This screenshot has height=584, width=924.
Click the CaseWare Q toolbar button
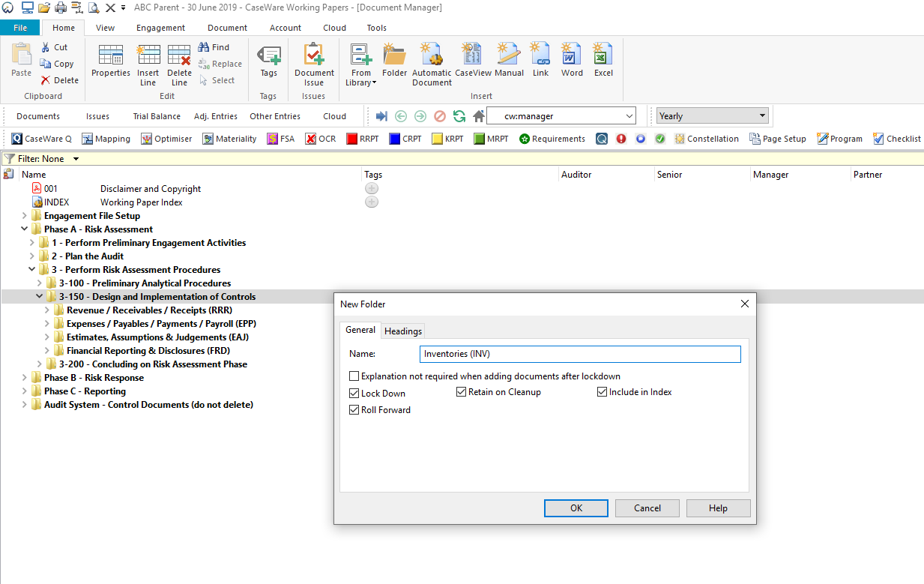click(42, 139)
